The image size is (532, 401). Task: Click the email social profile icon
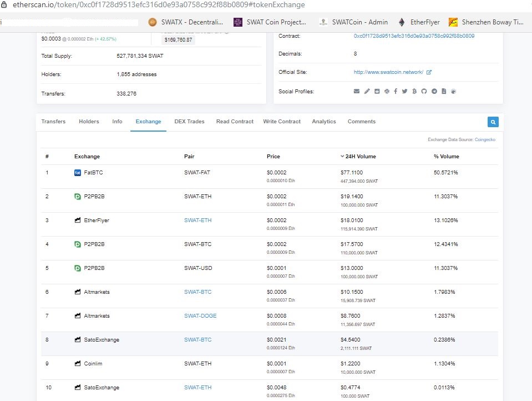coord(357,91)
